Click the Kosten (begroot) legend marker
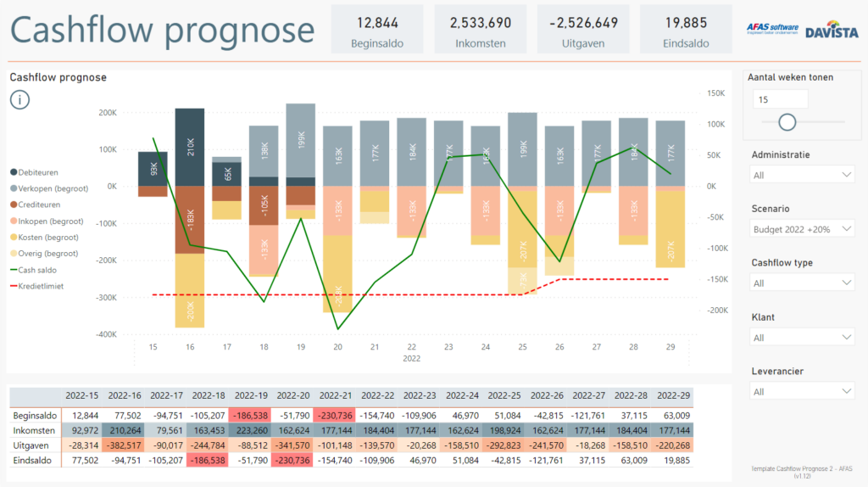The width and height of the screenshot is (868, 487). tap(15, 238)
